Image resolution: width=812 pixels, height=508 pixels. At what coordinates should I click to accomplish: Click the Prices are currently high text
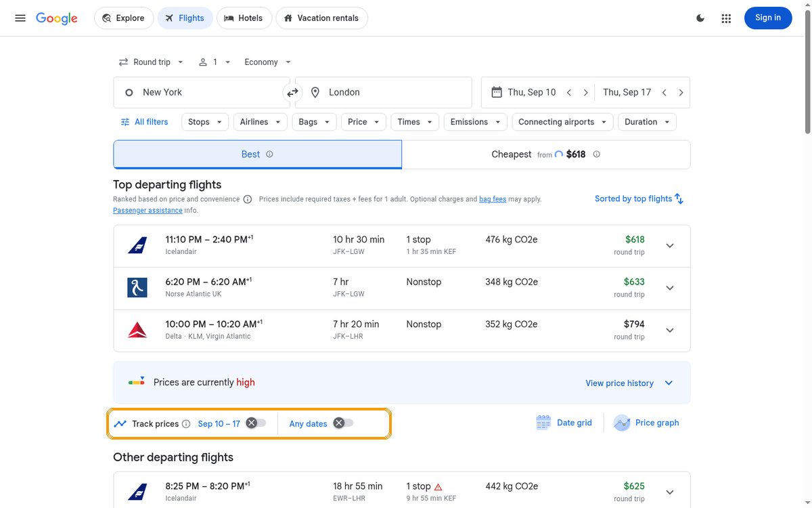(204, 383)
